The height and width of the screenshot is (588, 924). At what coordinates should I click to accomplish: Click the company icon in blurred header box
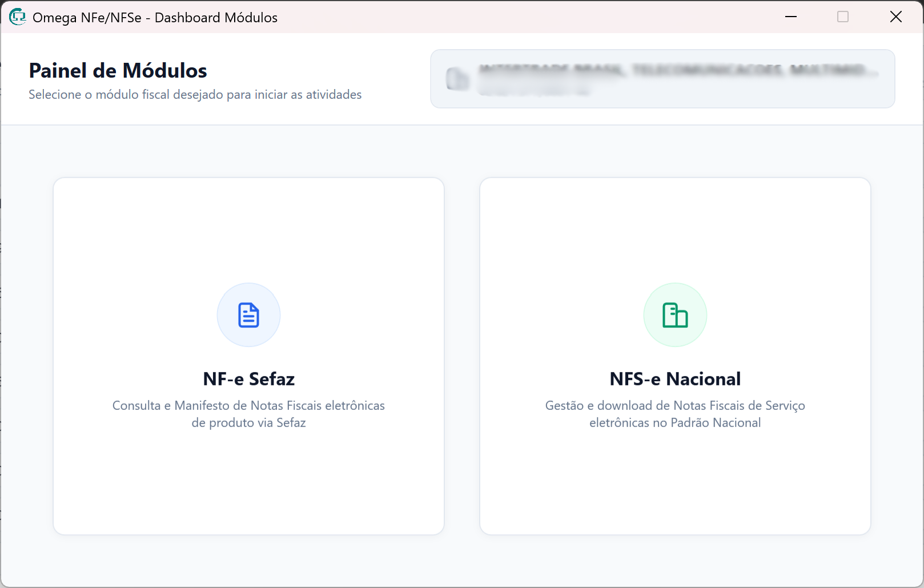pos(457,79)
